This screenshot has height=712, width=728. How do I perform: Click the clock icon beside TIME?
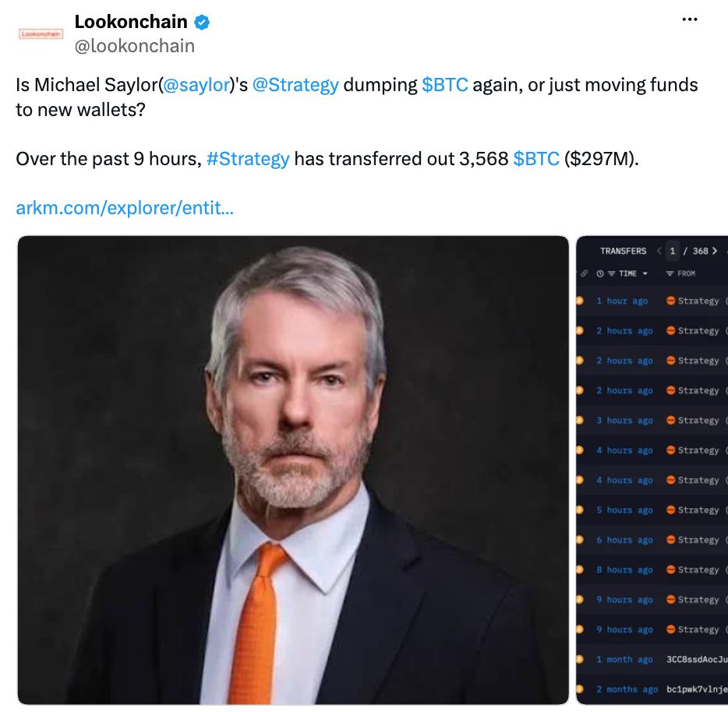[600, 274]
